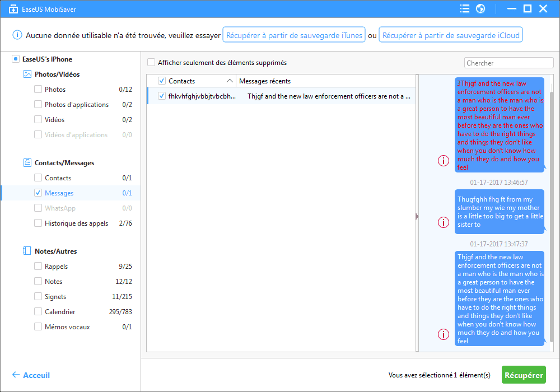Click the 'Thugfghh fhg ft from my' bubble
This screenshot has height=392, width=560.
coord(500,212)
